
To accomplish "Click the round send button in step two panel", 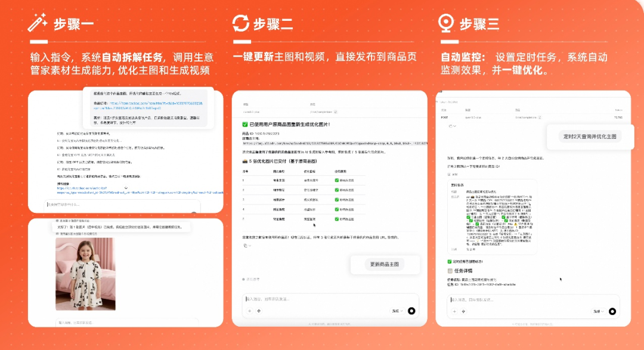I will pyautogui.click(x=411, y=311).
